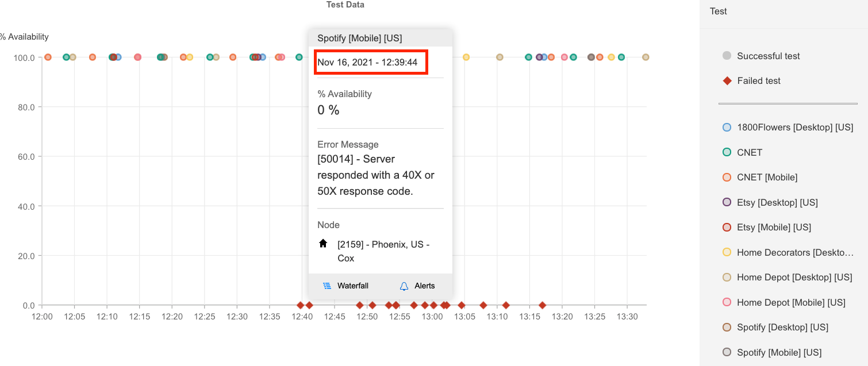The image size is (868, 366).
Task: Toggle Spotify [Desktop] [US] legend entry
Action: pos(782,327)
